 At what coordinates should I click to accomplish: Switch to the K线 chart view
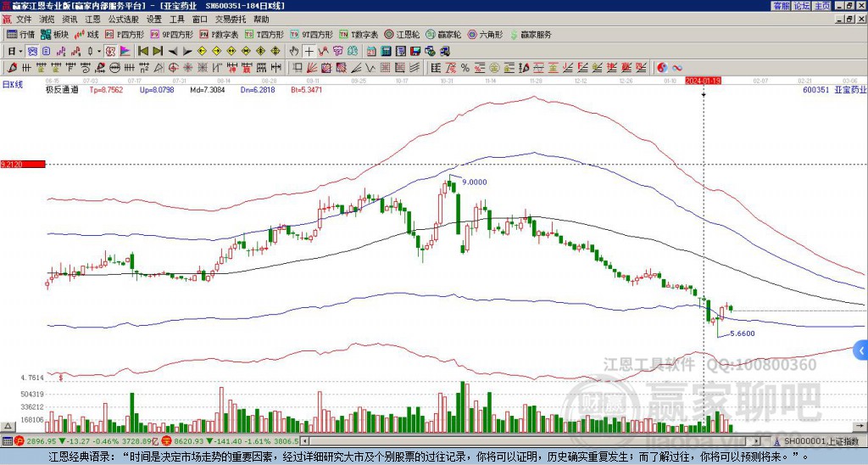87,34
